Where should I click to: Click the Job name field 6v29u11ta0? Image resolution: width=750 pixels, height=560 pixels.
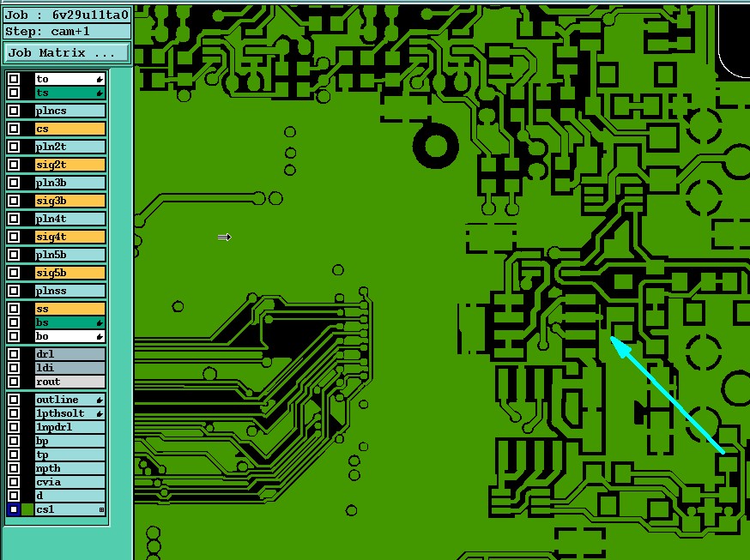90,15
